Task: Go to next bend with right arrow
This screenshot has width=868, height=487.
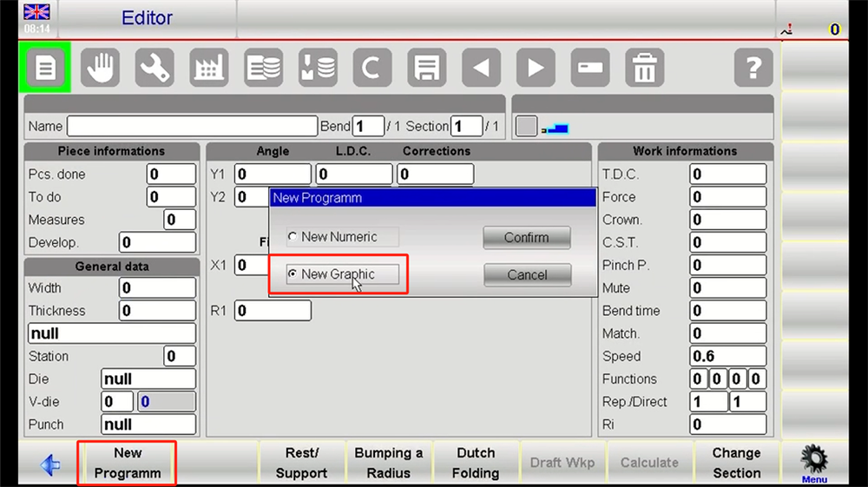Action: (536, 68)
